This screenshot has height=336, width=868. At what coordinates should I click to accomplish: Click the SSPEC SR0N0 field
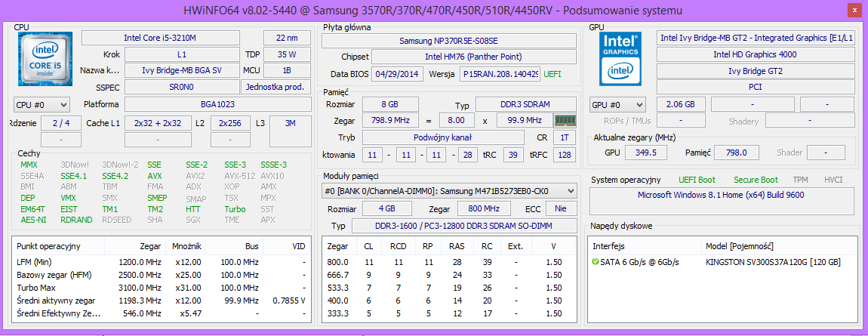tap(182, 88)
